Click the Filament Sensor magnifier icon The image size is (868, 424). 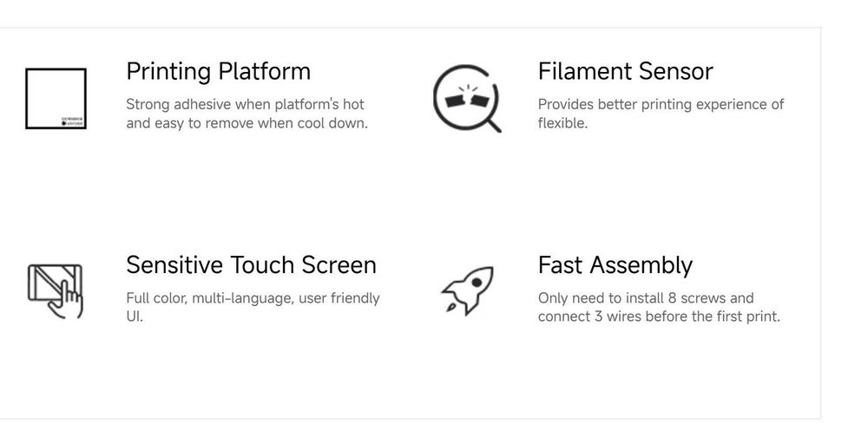click(467, 98)
